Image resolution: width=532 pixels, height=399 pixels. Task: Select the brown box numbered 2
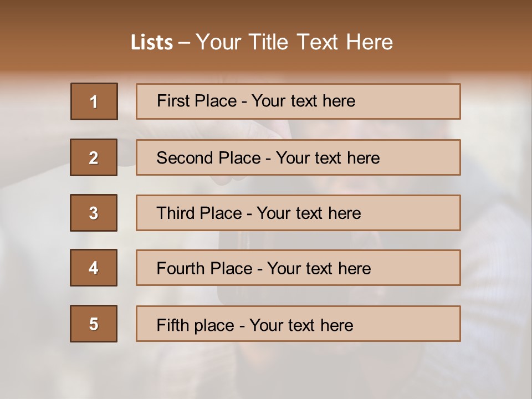(x=94, y=157)
